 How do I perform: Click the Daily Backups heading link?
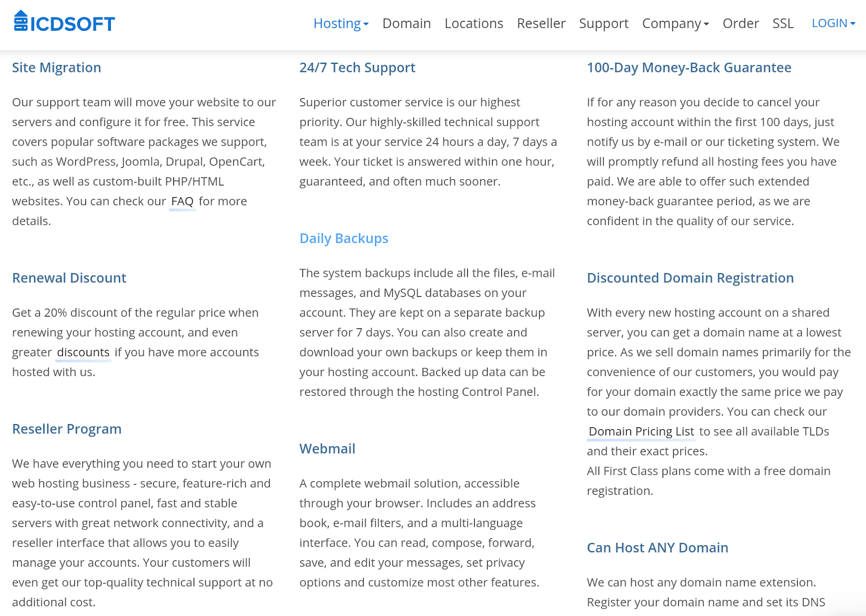point(344,239)
